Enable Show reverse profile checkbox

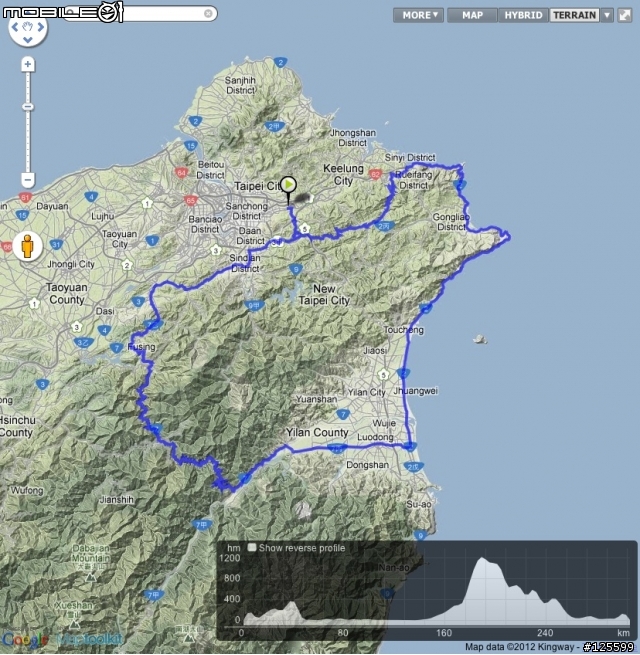[252, 547]
